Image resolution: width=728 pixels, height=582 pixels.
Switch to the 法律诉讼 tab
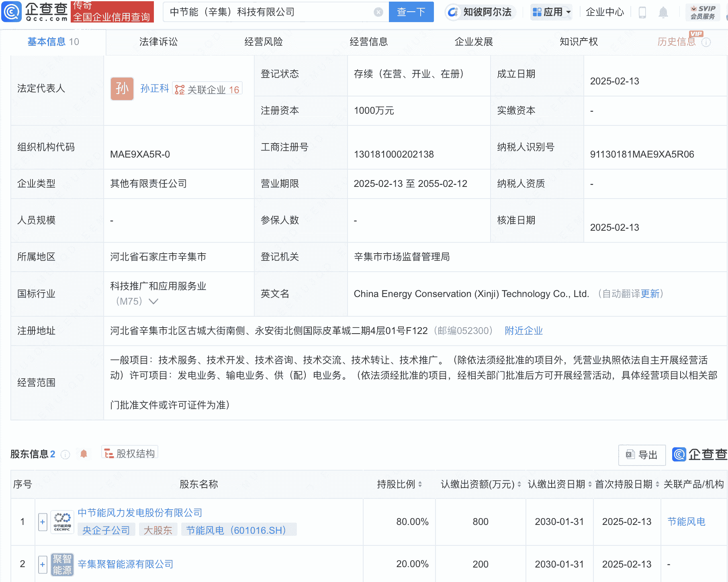(x=158, y=41)
